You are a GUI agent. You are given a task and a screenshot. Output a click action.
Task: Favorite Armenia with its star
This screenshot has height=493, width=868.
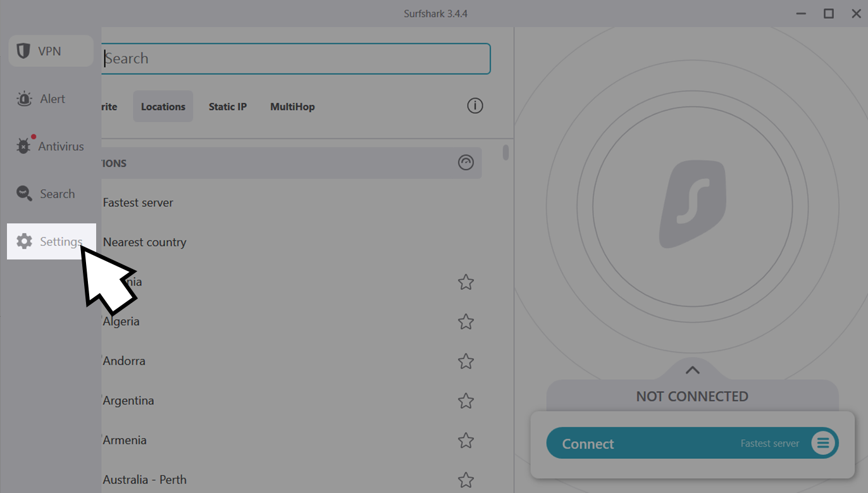[466, 440]
